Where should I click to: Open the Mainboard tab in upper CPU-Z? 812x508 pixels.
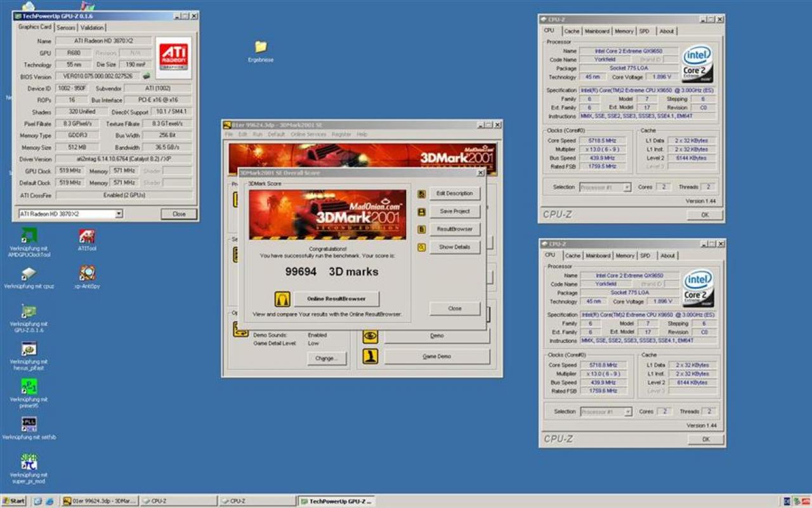[597, 31]
